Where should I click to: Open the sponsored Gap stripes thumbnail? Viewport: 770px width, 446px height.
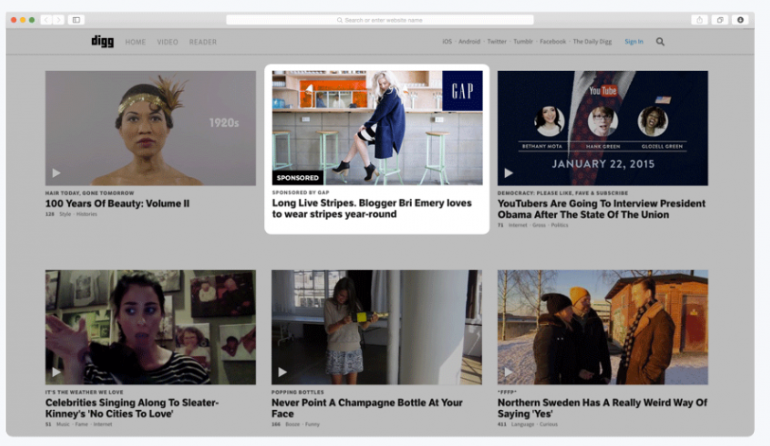377,127
